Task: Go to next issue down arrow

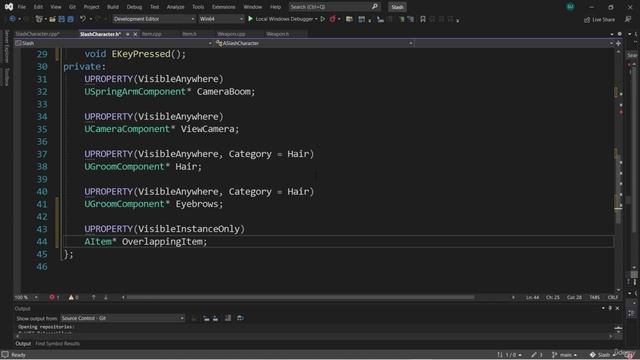Action: pyautogui.click(x=106, y=297)
